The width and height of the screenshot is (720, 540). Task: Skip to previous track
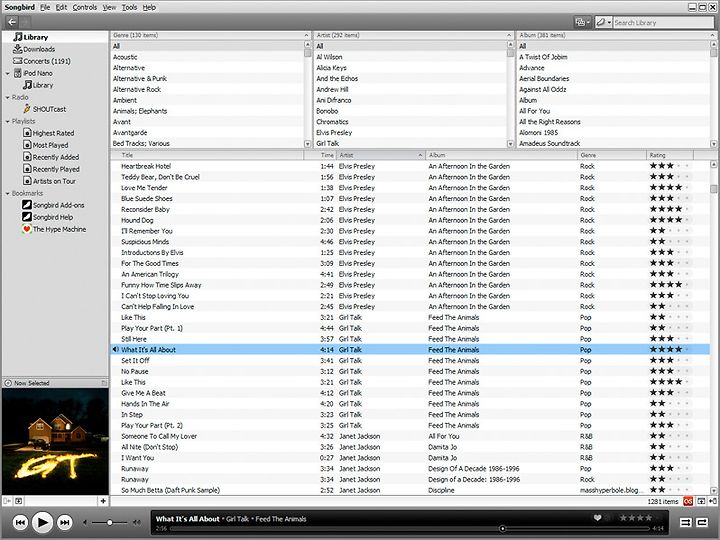tap(20, 523)
